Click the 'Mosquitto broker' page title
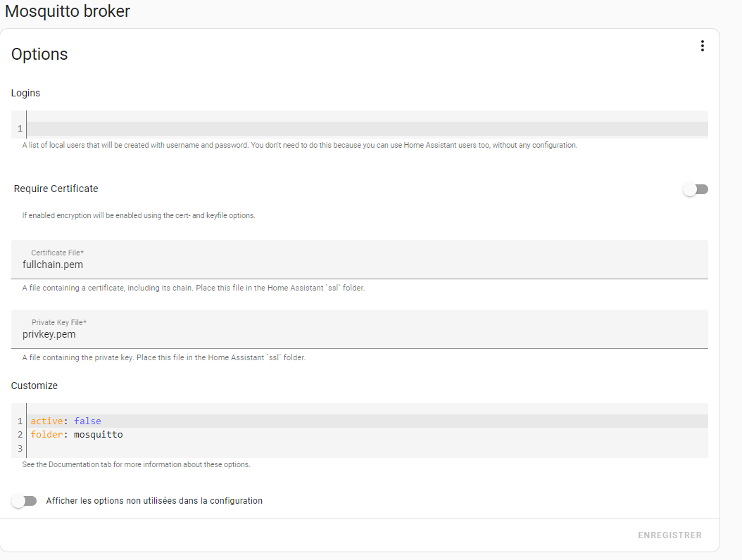742x560 pixels. (68, 11)
